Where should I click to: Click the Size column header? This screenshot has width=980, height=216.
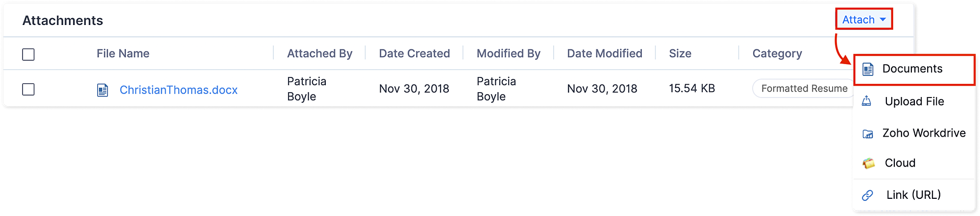680,53
